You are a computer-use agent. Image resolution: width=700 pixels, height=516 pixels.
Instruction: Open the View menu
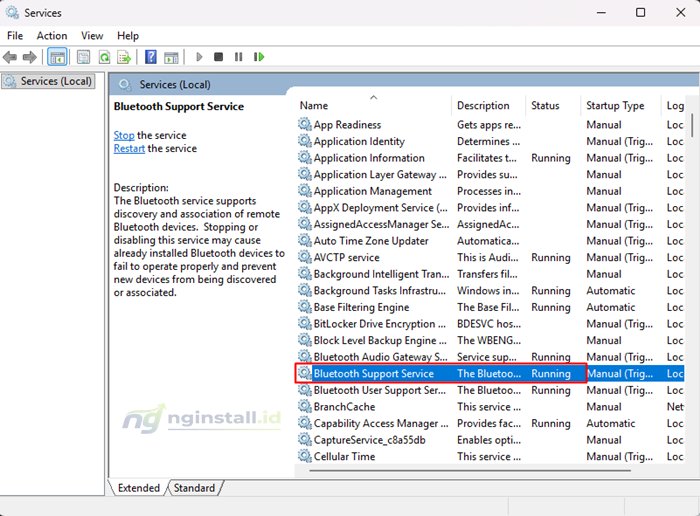(x=92, y=36)
